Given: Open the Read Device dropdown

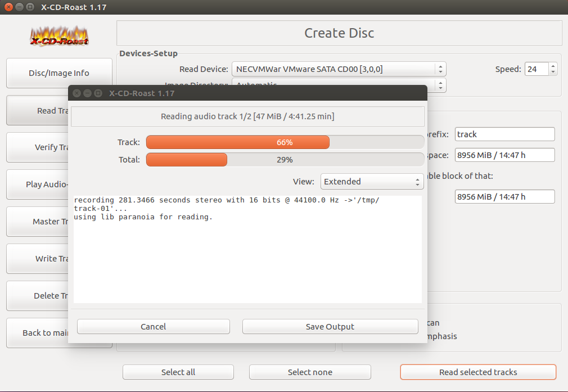Looking at the screenshot, I should (x=339, y=69).
